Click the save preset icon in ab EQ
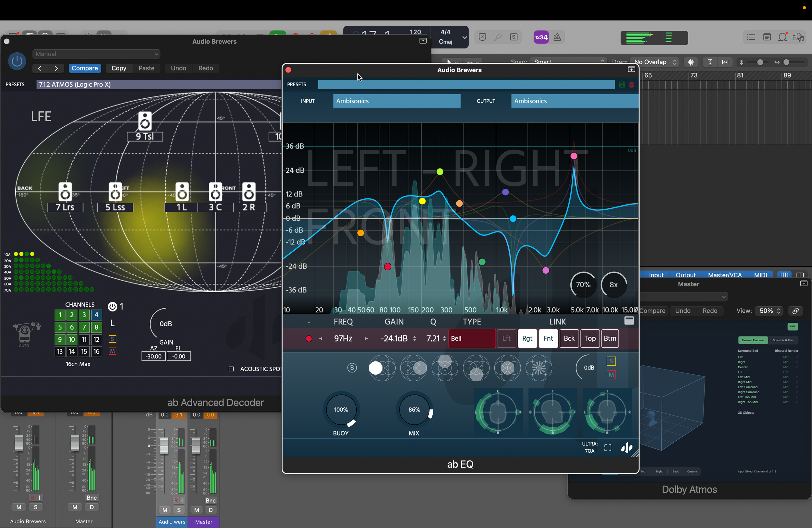812x528 pixels. 622,84
